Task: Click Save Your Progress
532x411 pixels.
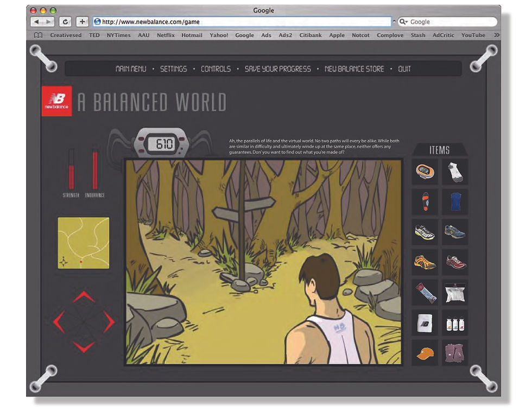Action: click(277, 69)
